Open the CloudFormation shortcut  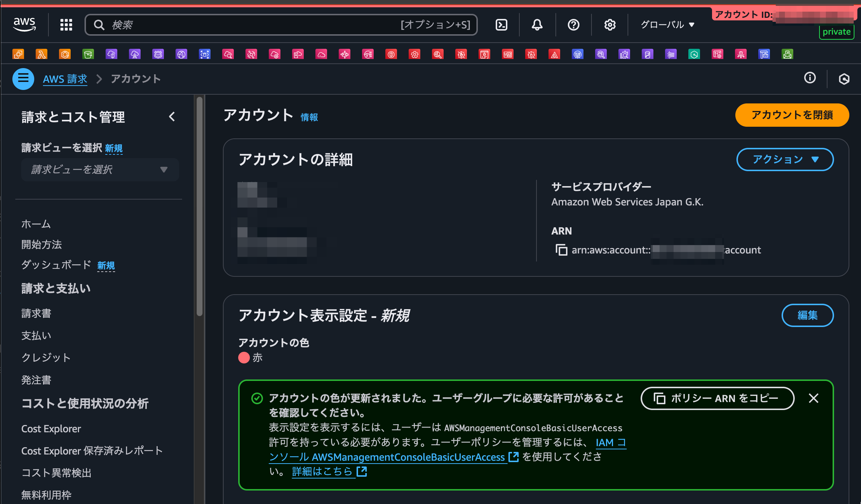coord(298,54)
